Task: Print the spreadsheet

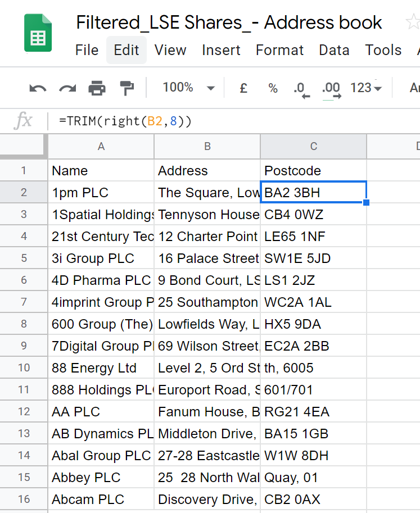Action: (x=97, y=88)
